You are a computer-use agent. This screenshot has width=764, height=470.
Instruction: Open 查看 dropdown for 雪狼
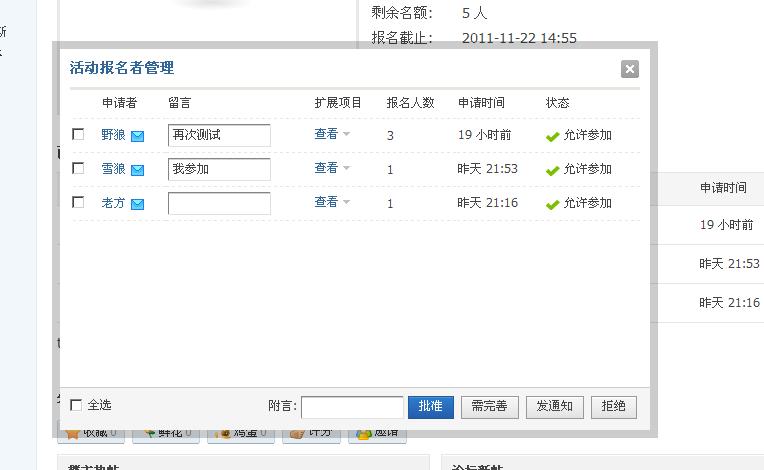pos(332,168)
